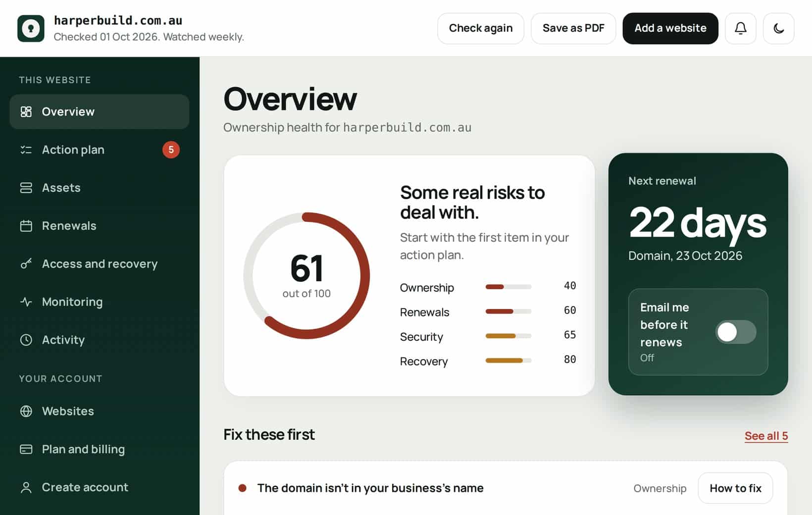Click the 'Domain, 23 Oct 2026' text

click(x=685, y=256)
